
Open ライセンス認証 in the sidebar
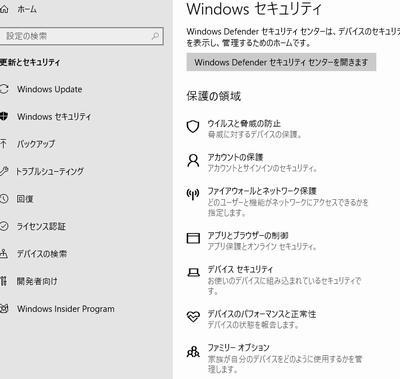tap(41, 226)
